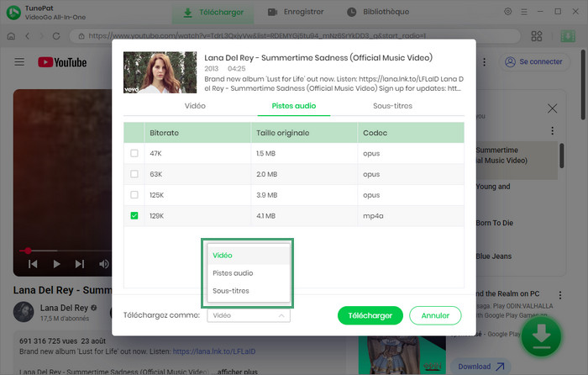Click the green Télécharger button

pyautogui.click(x=370, y=315)
